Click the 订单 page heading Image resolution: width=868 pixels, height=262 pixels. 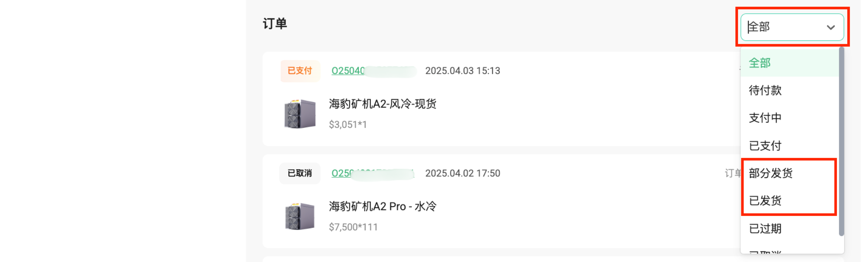click(275, 24)
